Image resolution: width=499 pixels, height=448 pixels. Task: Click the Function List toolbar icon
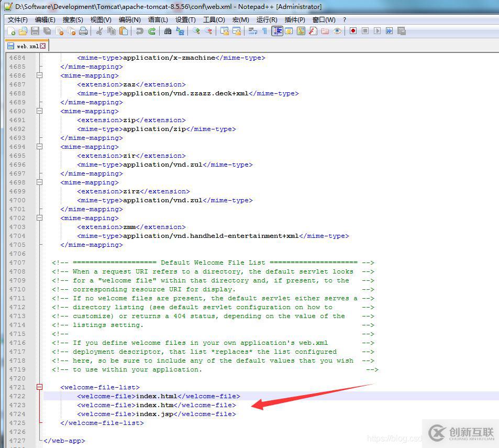(313, 31)
